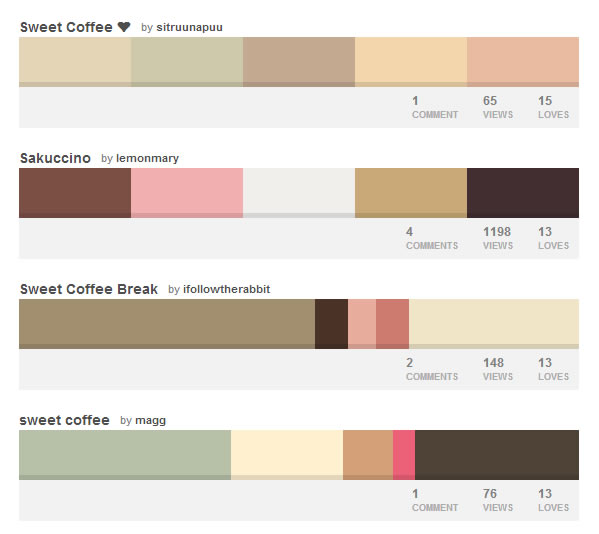The image size is (599, 534).
Task: Open the Sakuccino palette title
Action: pos(55,158)
